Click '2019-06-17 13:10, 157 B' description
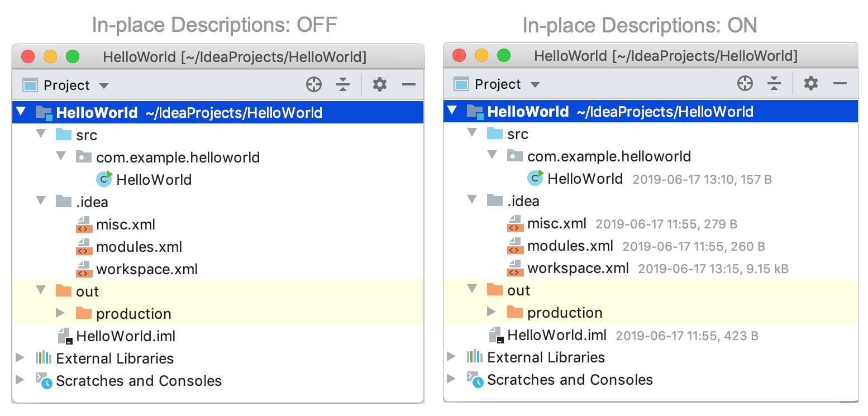The height and width of the screenshot is (416, 868). tap(702, 179)
